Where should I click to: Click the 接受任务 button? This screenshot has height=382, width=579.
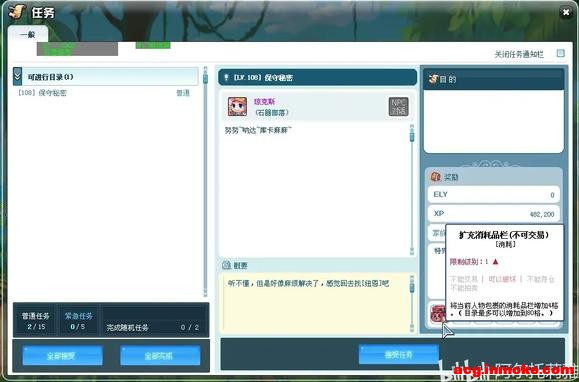tap(398, 355)
